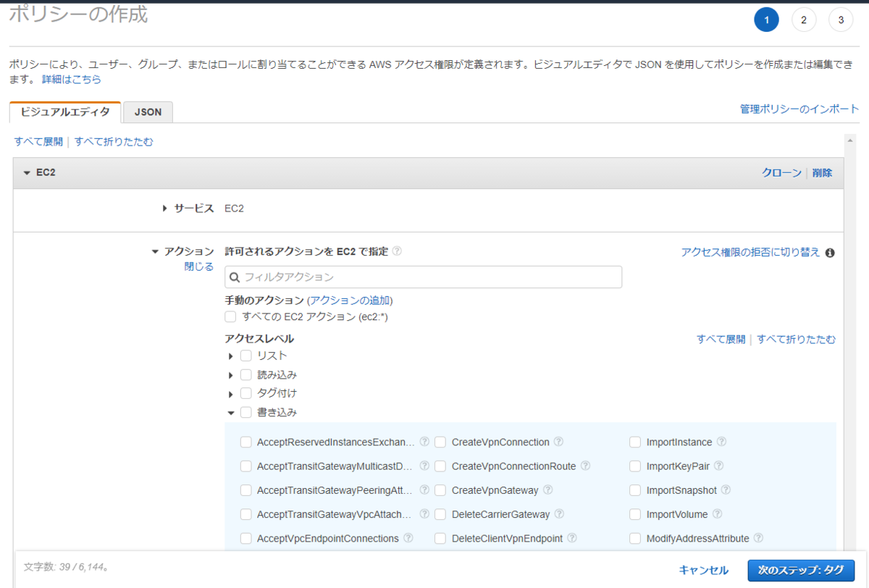The width and height of the screenshot is (869, 588).
Task: Collapse the 書き込み access level arrow
Action: click(231, 413)
